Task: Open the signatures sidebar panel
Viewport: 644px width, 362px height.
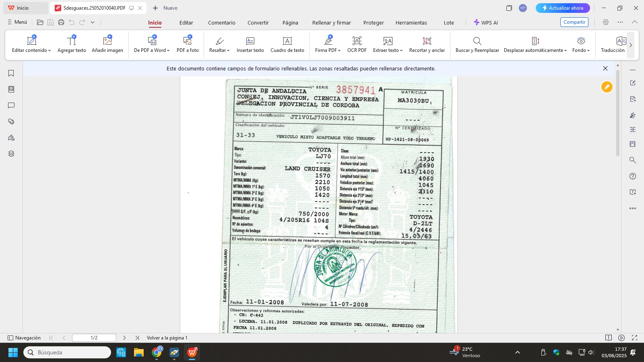Action: (11, 138)
